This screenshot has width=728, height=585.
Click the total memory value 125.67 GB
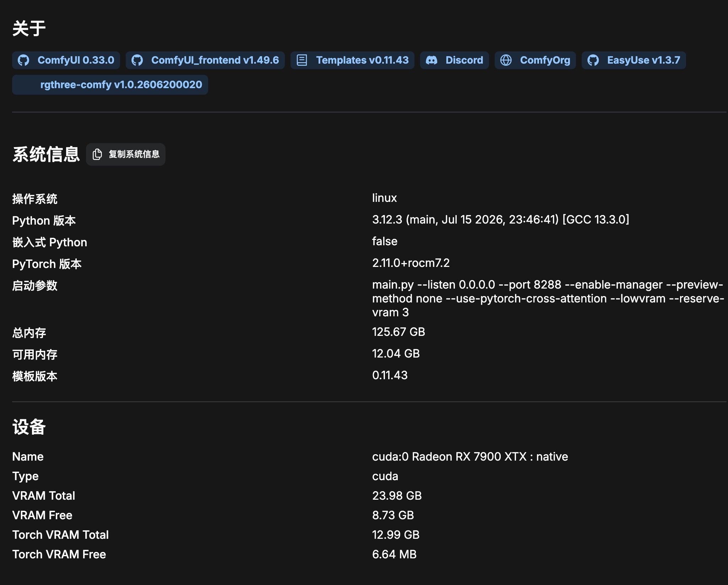(x=398, y=332)
